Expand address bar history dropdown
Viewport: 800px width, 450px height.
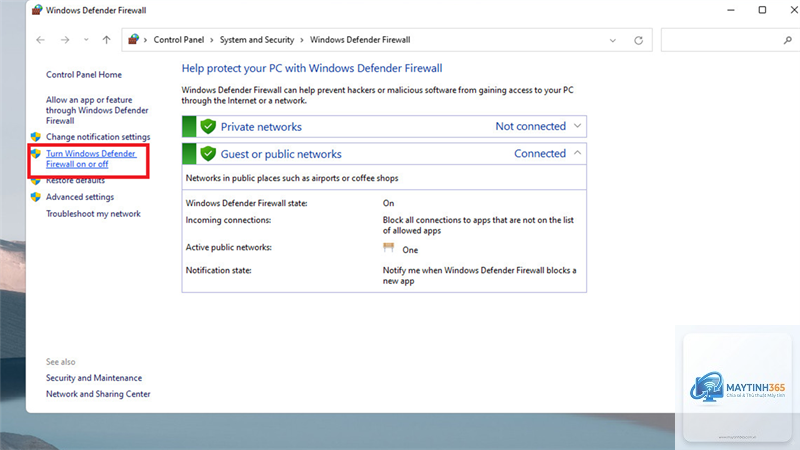[612, 40]
